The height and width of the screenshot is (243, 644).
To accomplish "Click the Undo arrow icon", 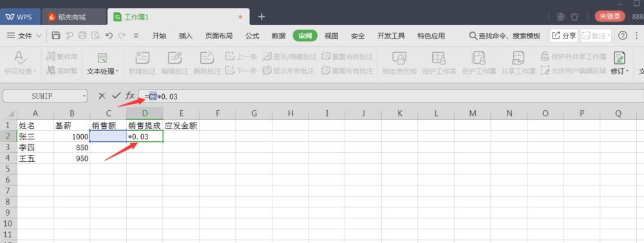I will [x=109, y=35].
